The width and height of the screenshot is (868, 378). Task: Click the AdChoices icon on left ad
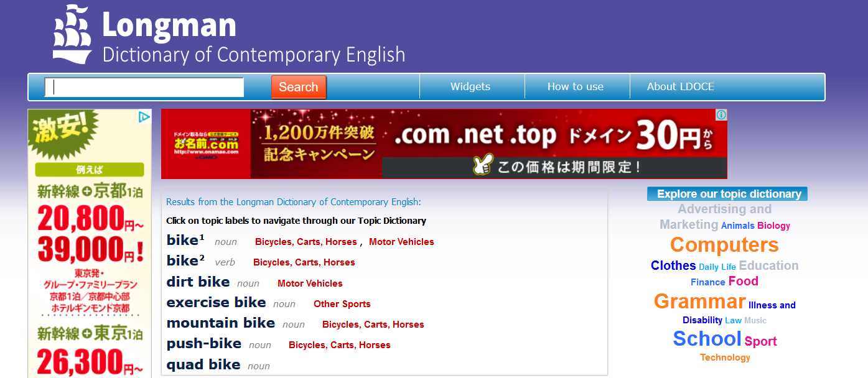point(144,116)
